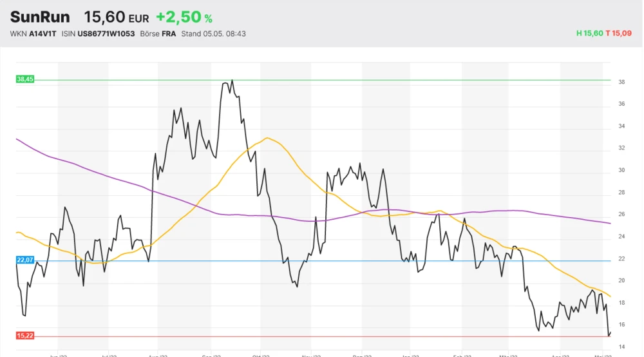
Task: Click the 30 label on the price axis
Action: [622, 171]
